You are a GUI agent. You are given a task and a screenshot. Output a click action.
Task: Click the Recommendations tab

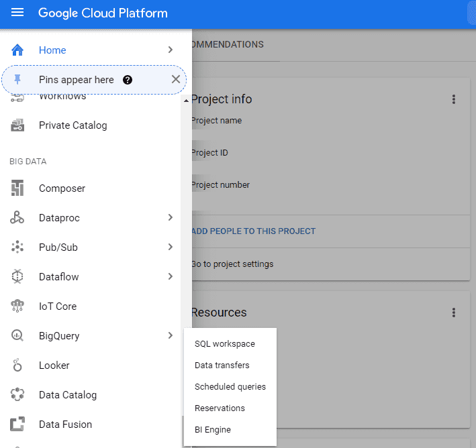(228, 44)
